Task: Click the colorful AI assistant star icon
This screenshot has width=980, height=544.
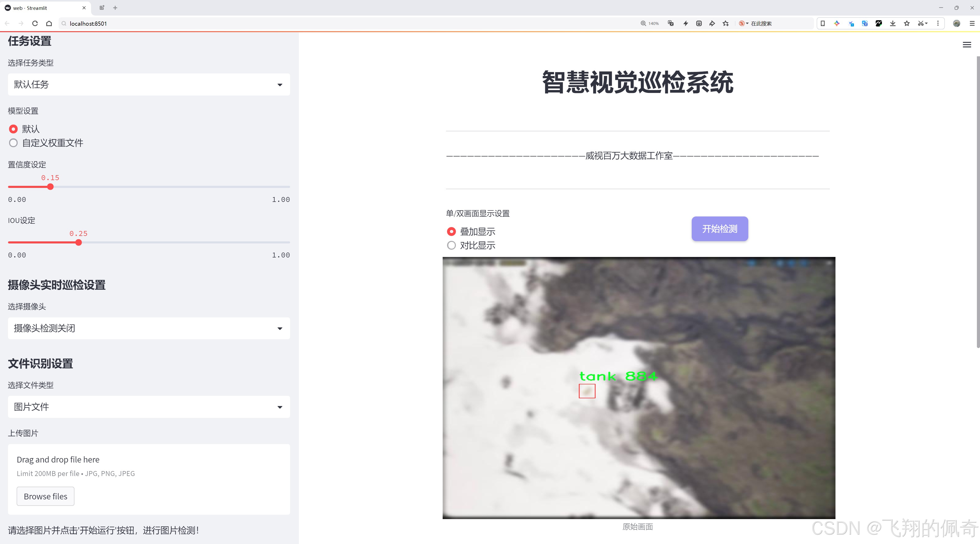Action: click(837, 24)
